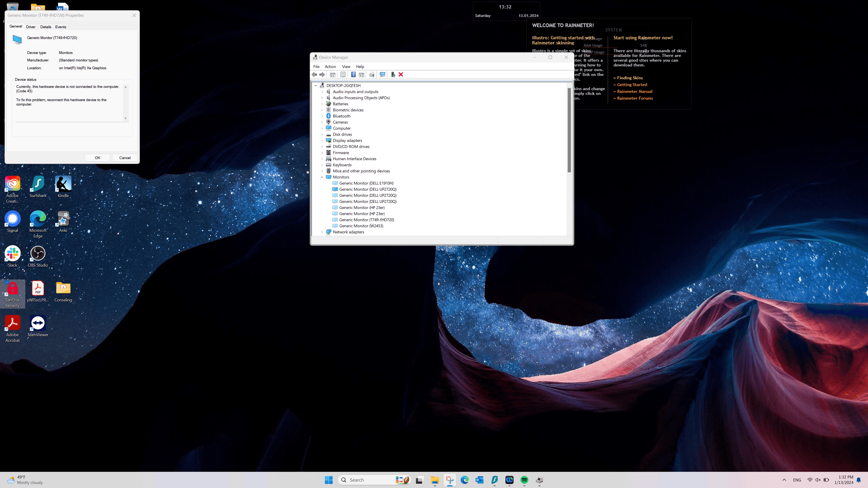Image resolution: width=868 pixels, height=488 pixels.
Task: Select Generic Monitor (W2453) in tree
Action: [x=361, y=226]
